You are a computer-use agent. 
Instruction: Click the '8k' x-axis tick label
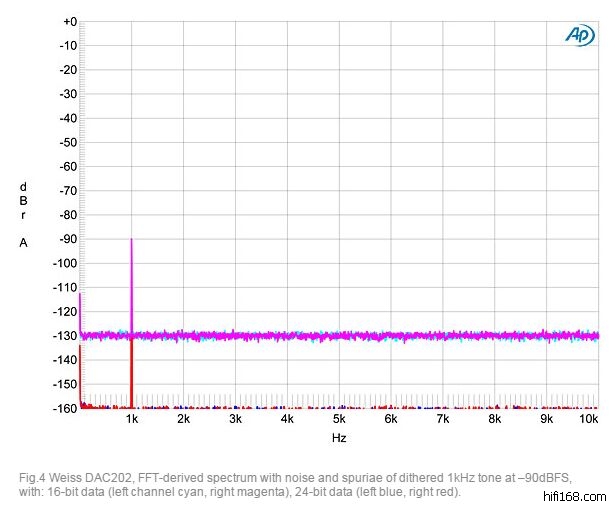pyautogui.click(x=494, y=421)
